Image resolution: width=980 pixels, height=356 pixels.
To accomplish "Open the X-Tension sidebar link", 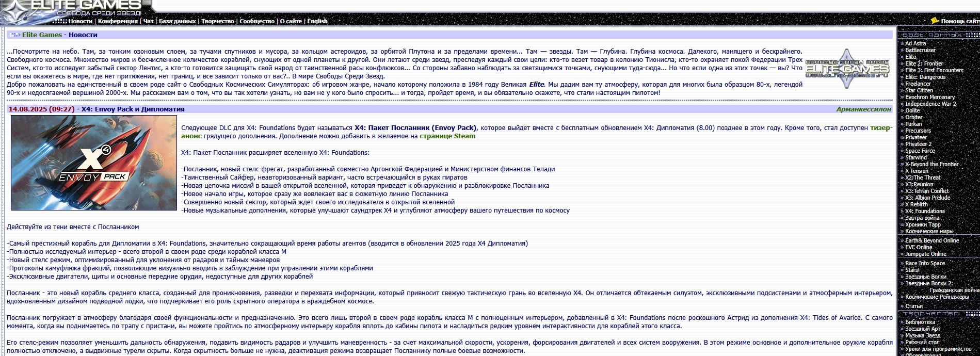I will coord(917,171).
